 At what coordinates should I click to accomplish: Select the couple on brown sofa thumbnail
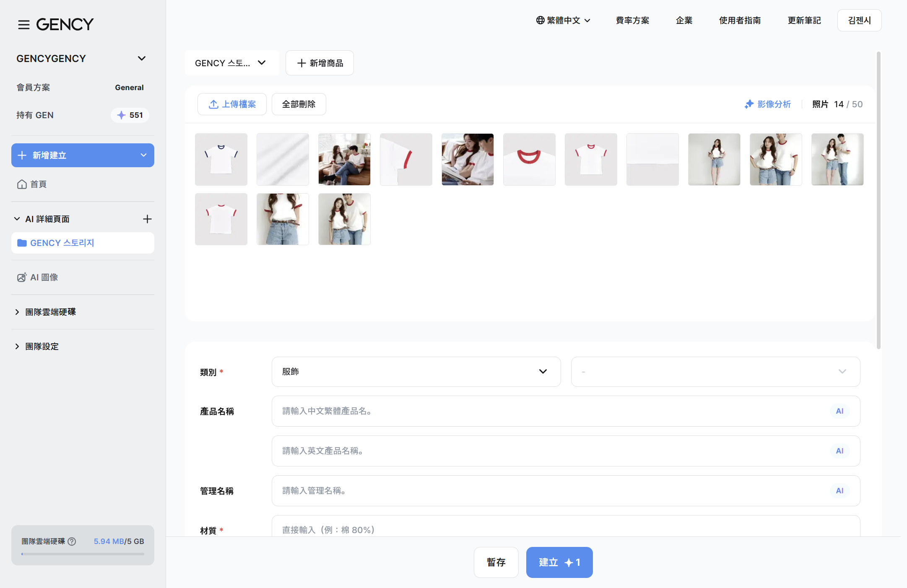(x=344, y=159)
